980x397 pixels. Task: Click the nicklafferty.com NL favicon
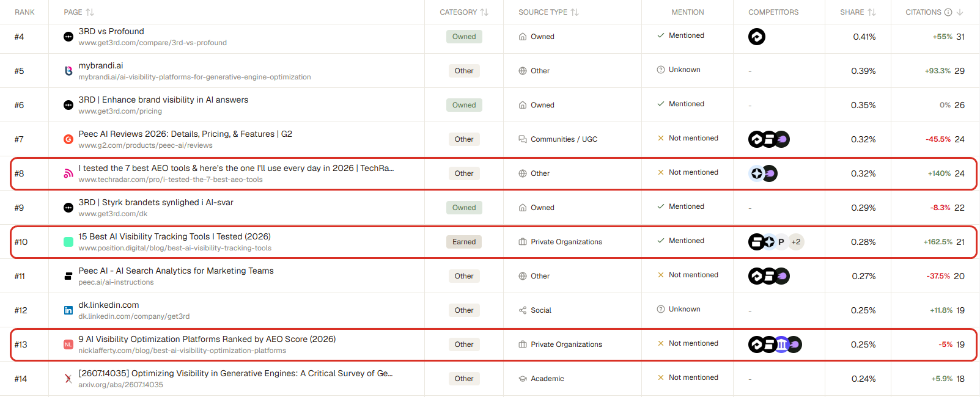click(x=68, y=344)
